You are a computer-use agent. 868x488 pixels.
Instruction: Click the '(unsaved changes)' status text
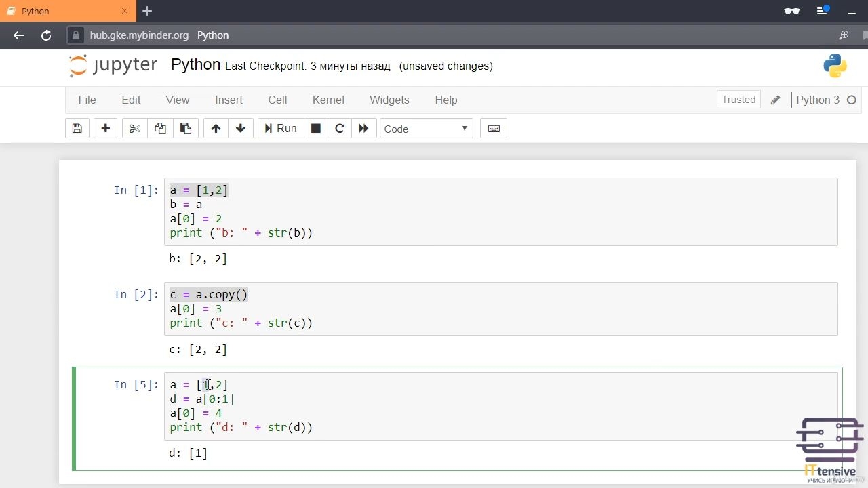446,66
